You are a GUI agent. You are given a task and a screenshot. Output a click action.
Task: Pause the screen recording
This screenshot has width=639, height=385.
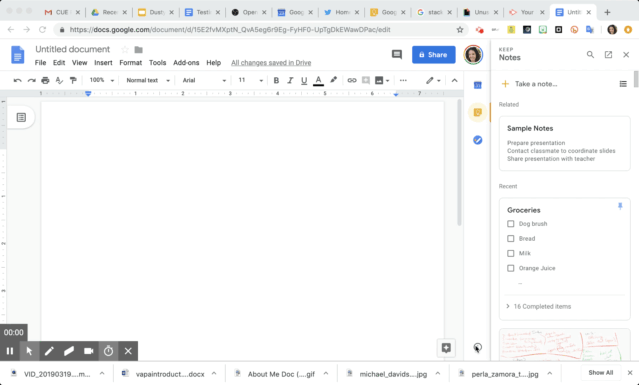(10, 351)
